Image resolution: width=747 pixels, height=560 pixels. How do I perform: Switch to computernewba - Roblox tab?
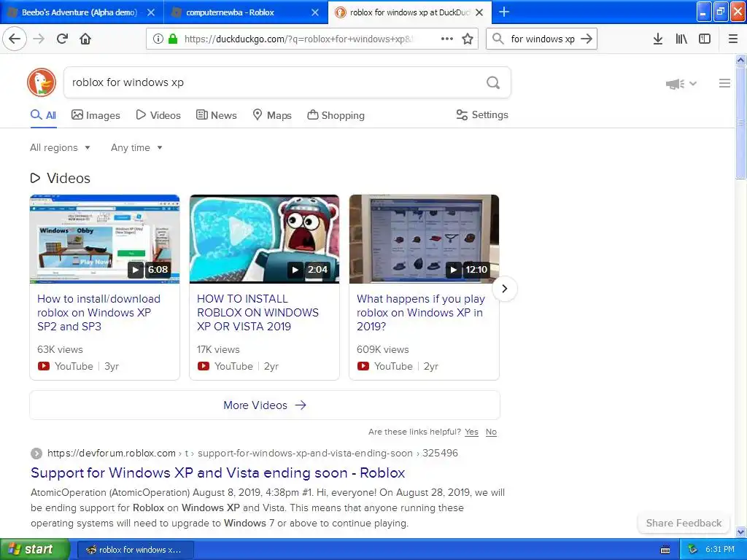click(246, 12)
